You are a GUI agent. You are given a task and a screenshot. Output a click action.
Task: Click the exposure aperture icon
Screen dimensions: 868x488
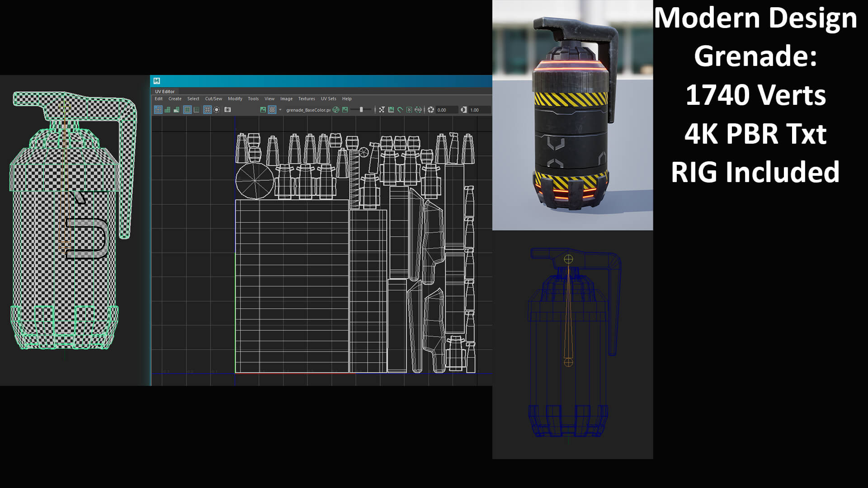tap(430, 110)
